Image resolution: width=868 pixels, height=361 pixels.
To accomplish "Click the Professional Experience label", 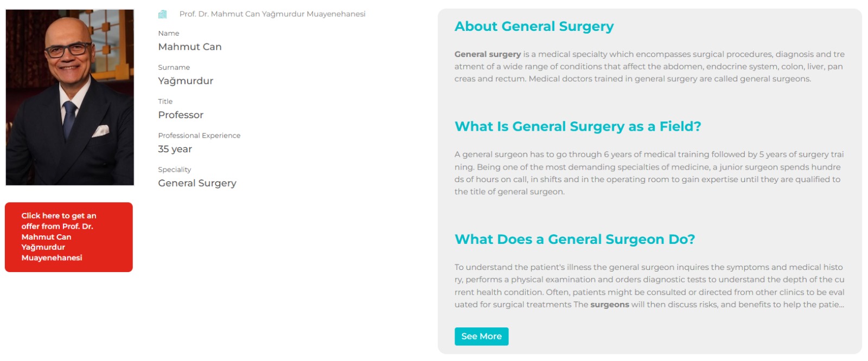I will [x=199, y=136].
